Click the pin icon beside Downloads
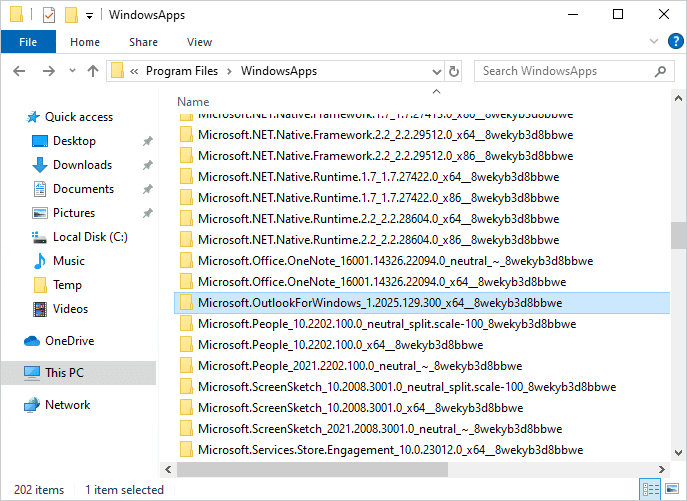Viewport: 687px width, 501px height. pyautogui.click(x=148, y=165)
